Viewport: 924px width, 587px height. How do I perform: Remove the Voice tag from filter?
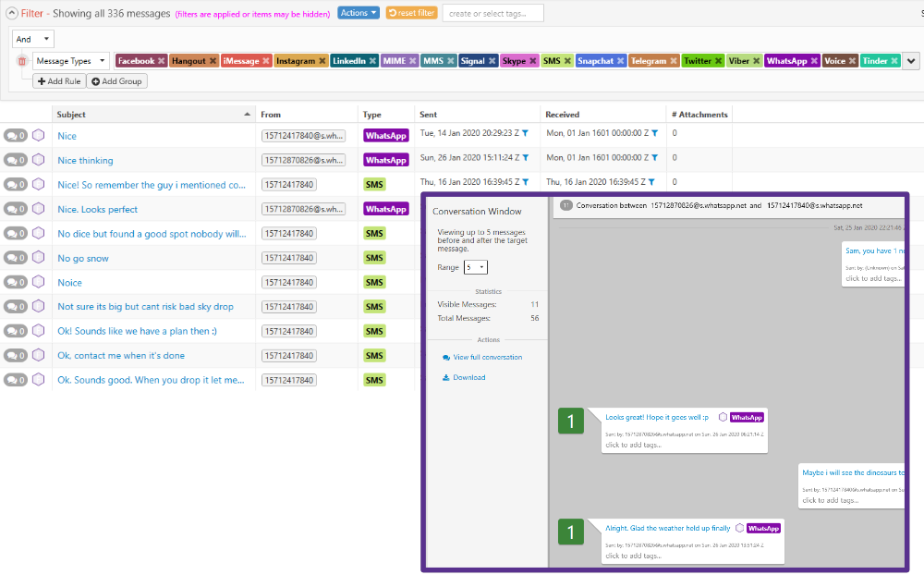(852, 61)
